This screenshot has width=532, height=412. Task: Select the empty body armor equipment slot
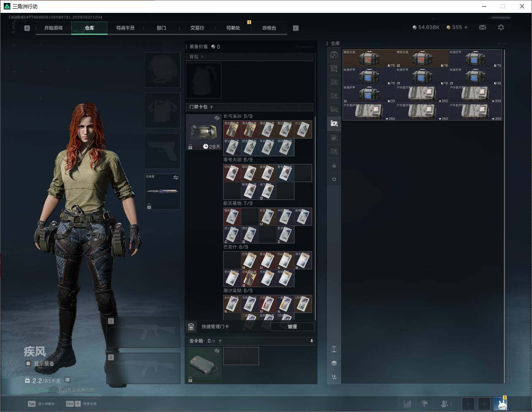click(163, 110)
